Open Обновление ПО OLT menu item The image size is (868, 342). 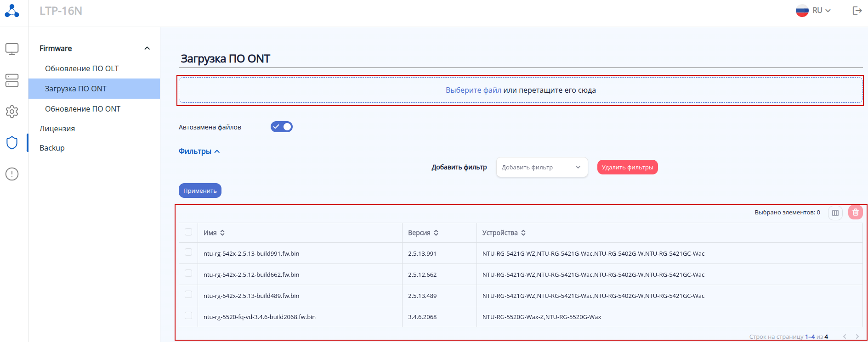[82, 68]
